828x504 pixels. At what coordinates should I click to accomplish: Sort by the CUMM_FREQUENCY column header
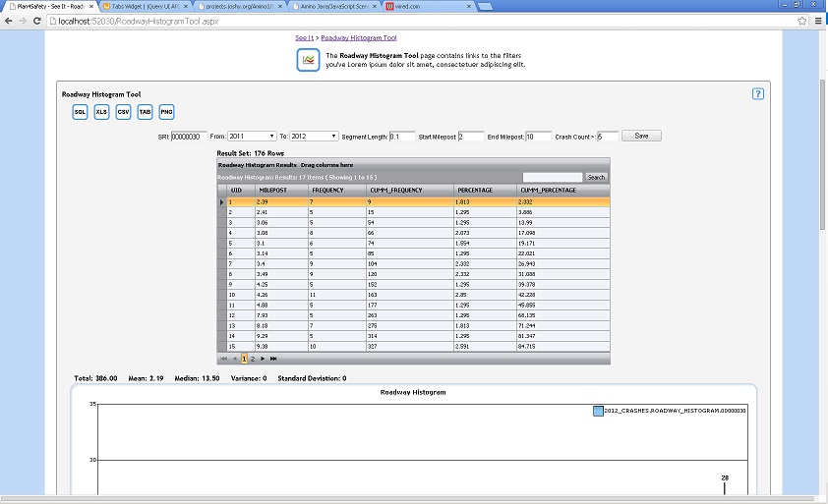coord(410,190)
